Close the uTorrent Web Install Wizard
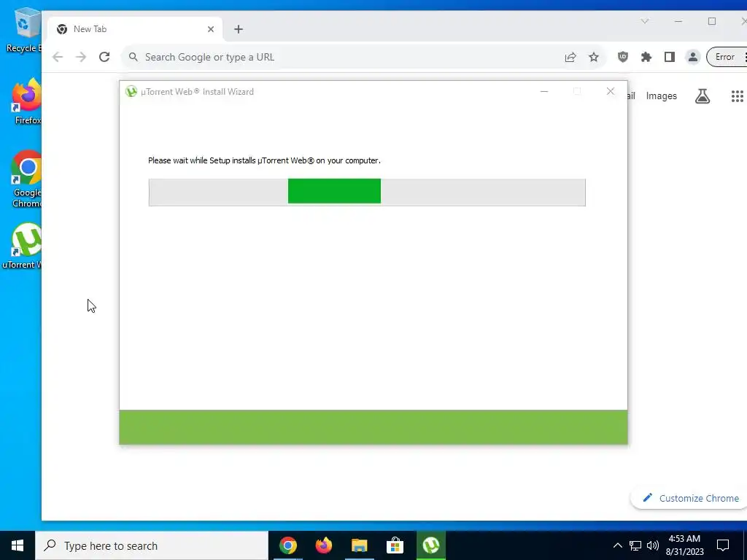Screen dimensions: 747x560 click(x=611, y=91)
